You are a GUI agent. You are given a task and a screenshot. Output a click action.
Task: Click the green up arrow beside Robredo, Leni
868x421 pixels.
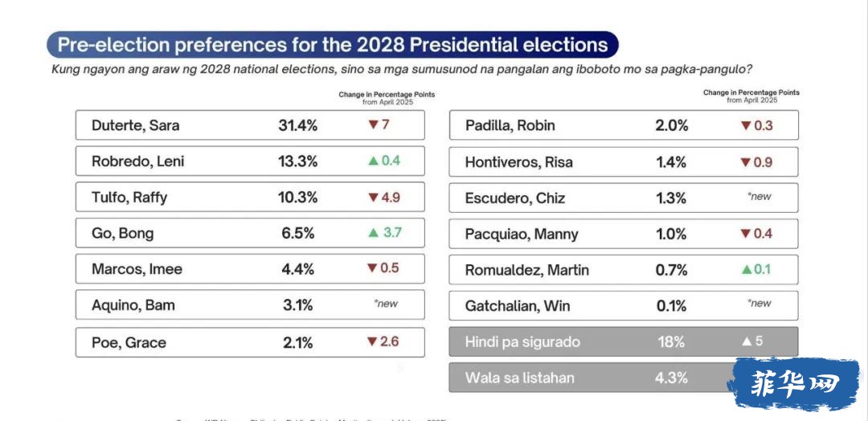pos(373,161)
